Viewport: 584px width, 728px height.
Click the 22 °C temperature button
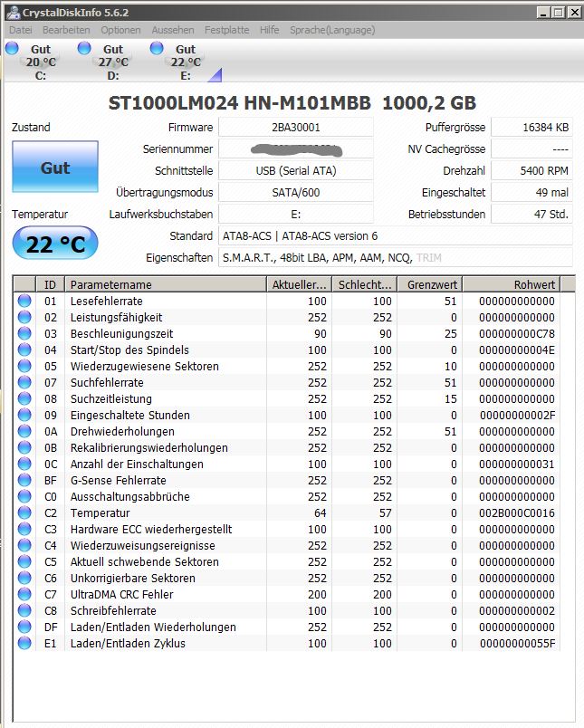pos(55,244)
